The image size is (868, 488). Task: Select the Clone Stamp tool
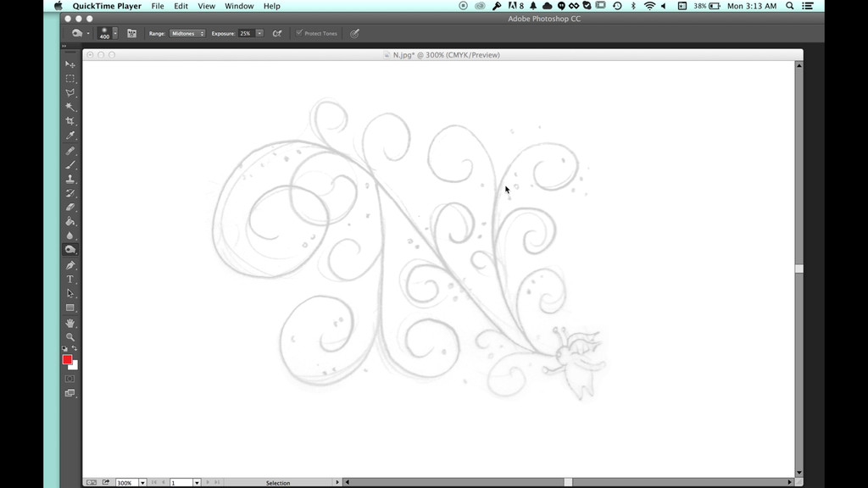(x=70, y=179)
